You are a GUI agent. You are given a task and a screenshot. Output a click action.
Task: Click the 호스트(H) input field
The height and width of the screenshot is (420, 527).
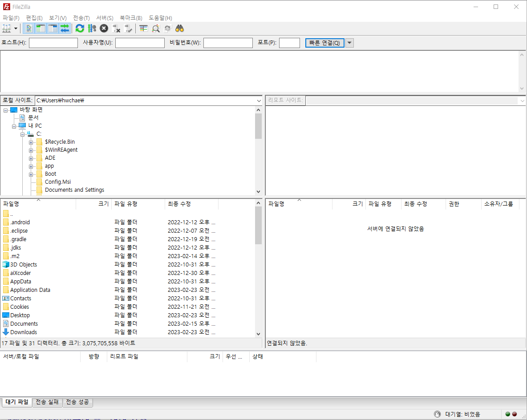coord(53,43)
